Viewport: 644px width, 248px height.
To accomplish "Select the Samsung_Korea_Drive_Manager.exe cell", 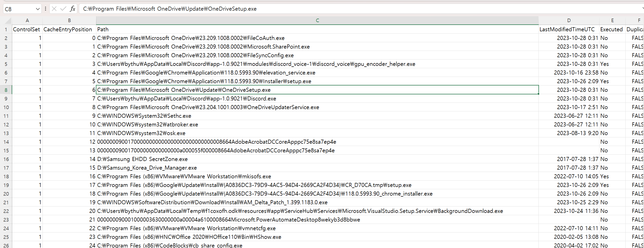I will 317,168.
